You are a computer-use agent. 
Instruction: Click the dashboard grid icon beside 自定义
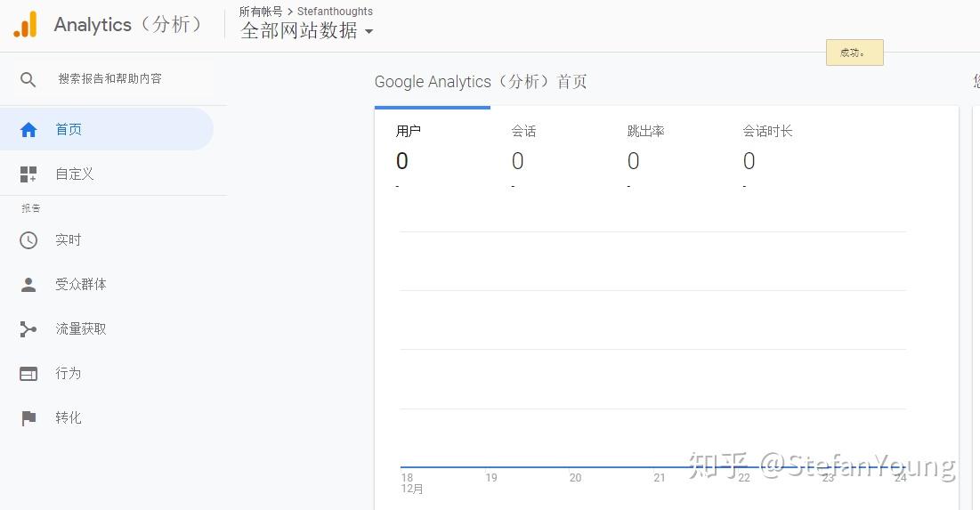coord(28,174)
